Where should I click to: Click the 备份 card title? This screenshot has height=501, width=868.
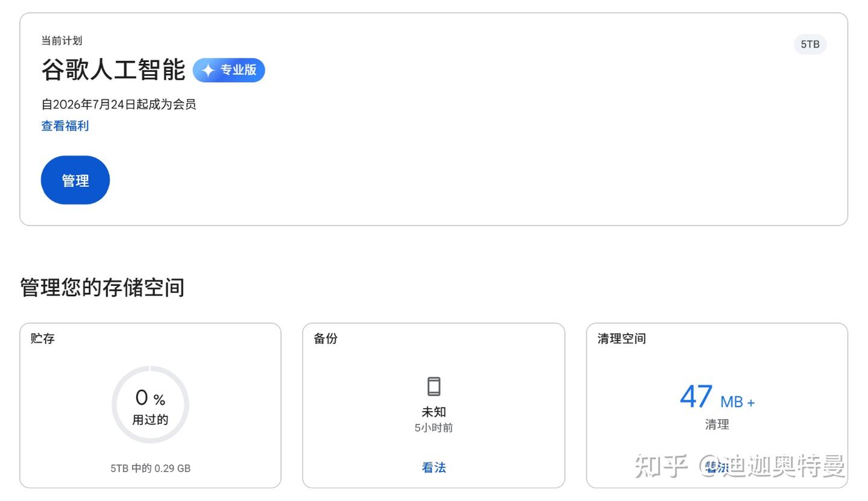tap(325, 339)
